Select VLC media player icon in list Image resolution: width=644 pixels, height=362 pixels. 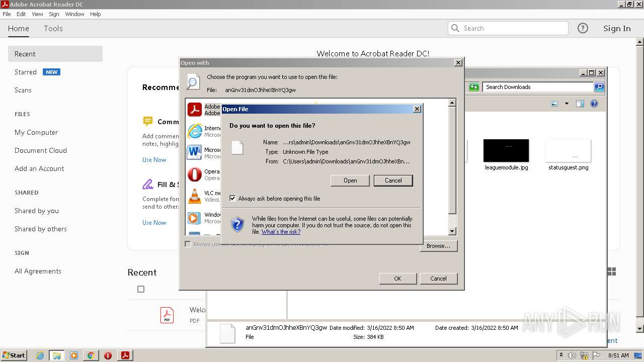195,196
